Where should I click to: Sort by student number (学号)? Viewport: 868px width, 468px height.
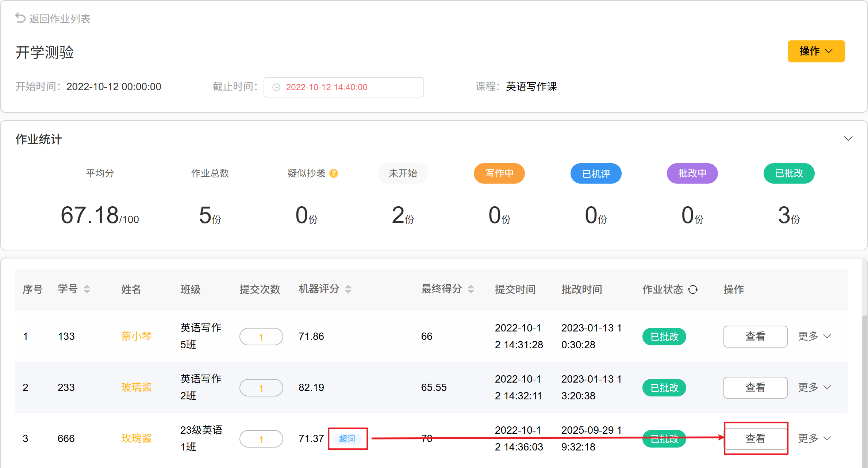click(87, 289)
